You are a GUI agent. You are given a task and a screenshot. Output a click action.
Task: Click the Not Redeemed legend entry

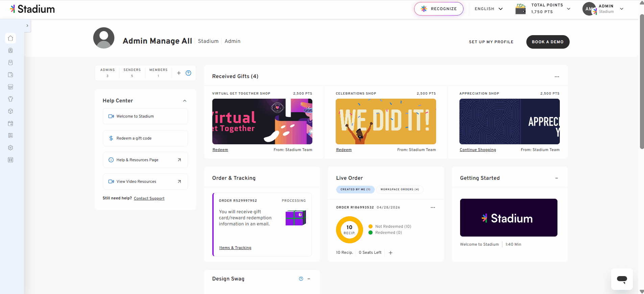(x=390, y=226)
